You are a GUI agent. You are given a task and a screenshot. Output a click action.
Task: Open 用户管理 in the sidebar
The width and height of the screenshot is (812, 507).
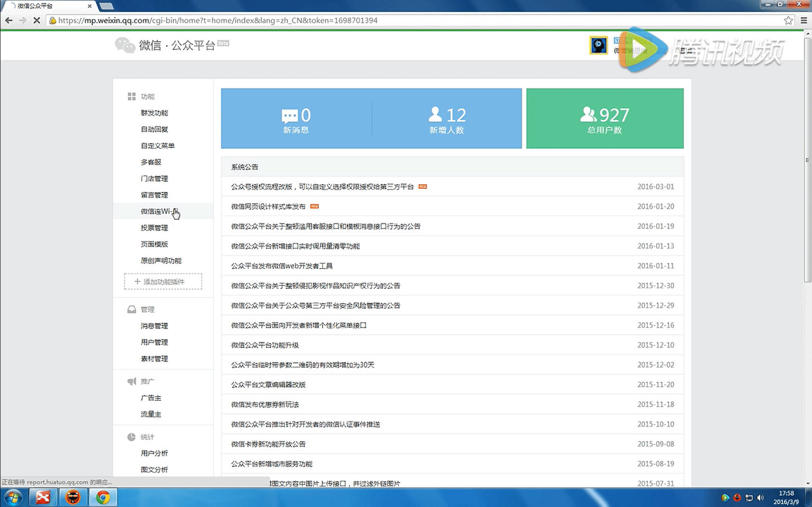[154, 342]
